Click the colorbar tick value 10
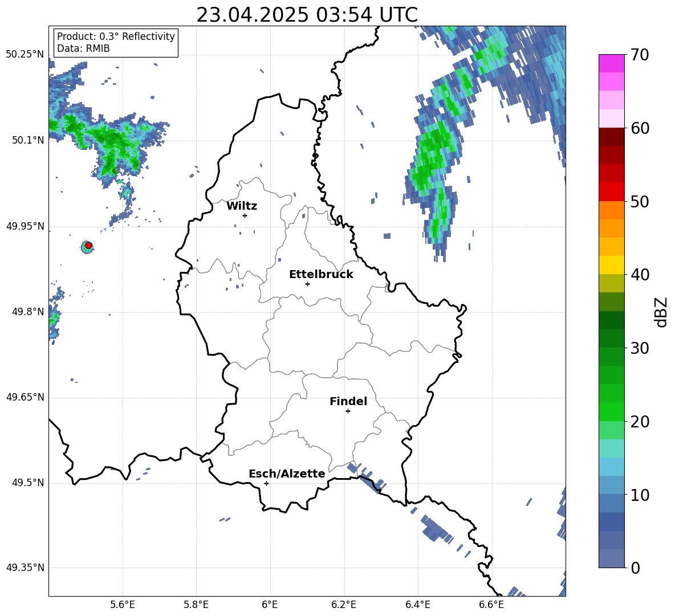Screen dimensions: 675x616 (x=640, y=495)
